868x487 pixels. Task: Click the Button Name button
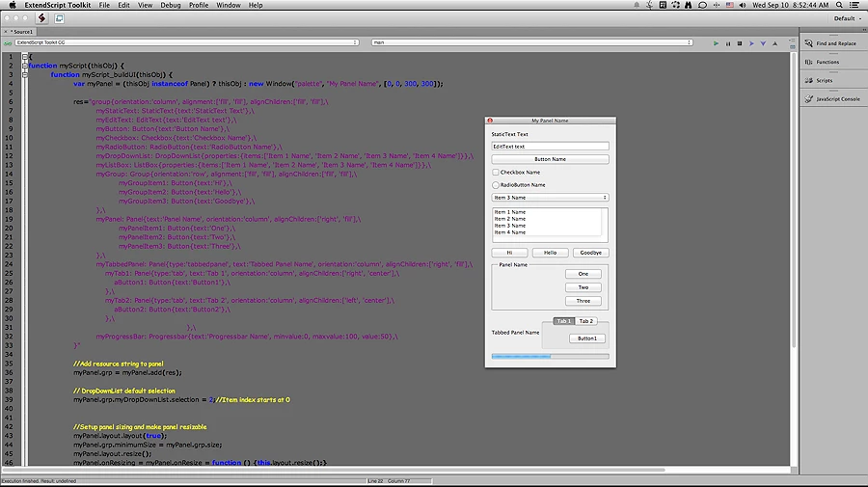point(551,159)
